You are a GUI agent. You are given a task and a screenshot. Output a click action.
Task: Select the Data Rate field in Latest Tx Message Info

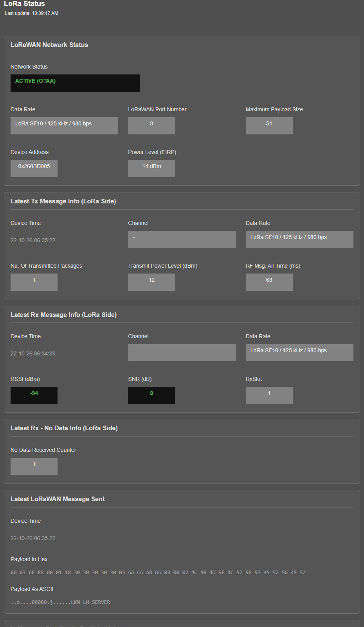click(x=299, y=239)
